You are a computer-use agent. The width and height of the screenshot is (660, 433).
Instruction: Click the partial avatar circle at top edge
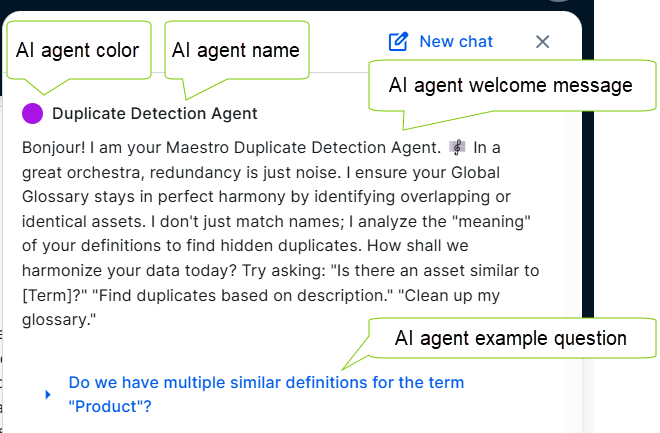[559, 1]
